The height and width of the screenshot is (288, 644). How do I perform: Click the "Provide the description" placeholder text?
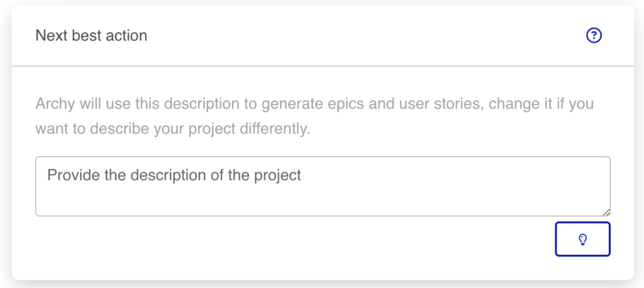174,175
